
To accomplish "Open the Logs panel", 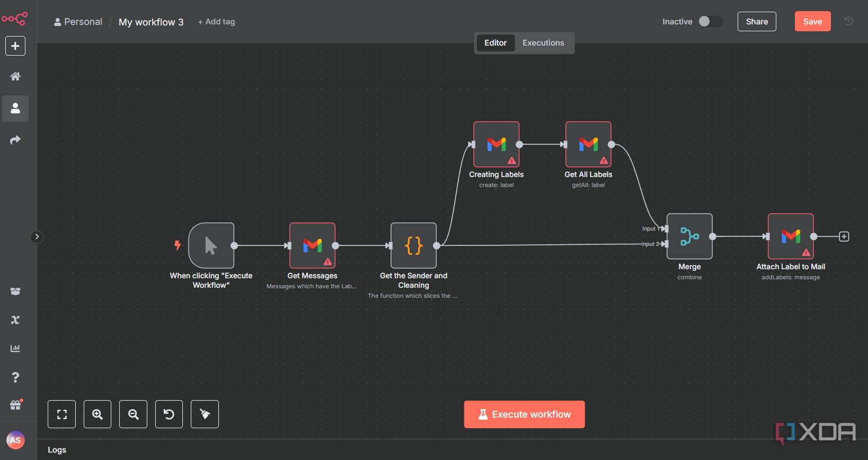I will click(x=57, y=450).
